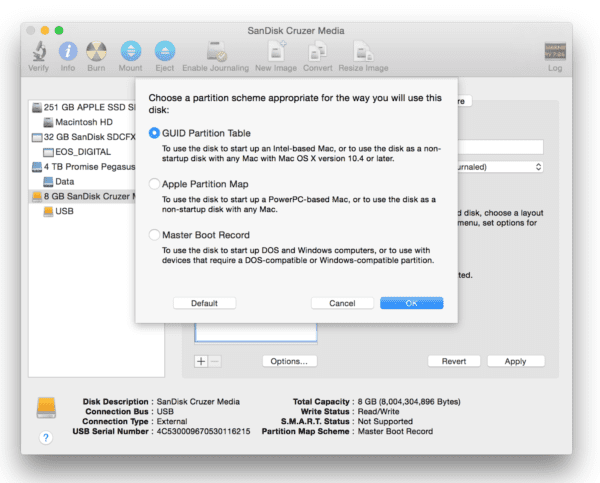Viewport: 600px width, 483px height.
Task: Choose Master Boot Record scheme
Action: [154, 235]
